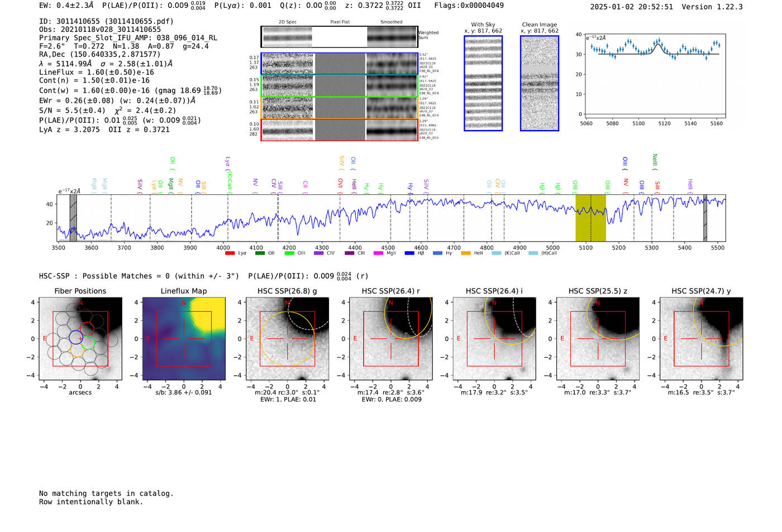The width and height of the screenshot is (782, 532).
Task: Click the (K)CaII legend swatch
Action: pyautogui.click(x=497, y=253)
